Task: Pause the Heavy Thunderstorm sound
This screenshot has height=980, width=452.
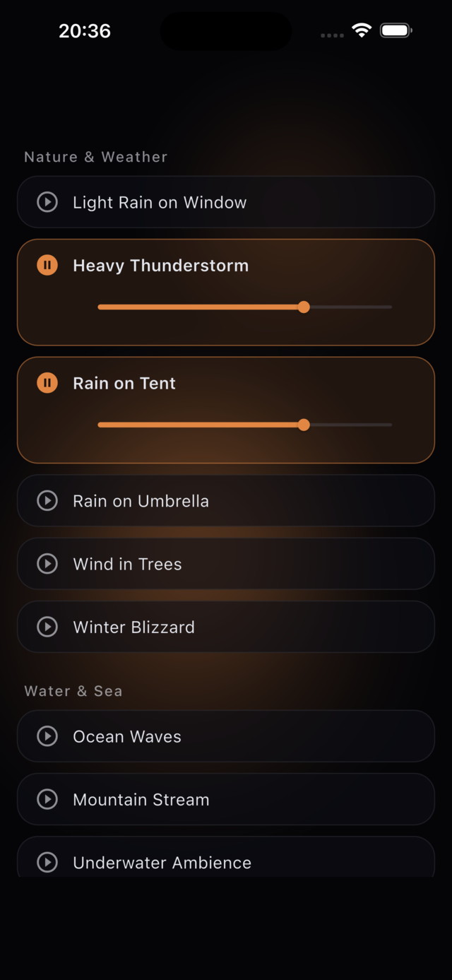Action: [47, 266]
